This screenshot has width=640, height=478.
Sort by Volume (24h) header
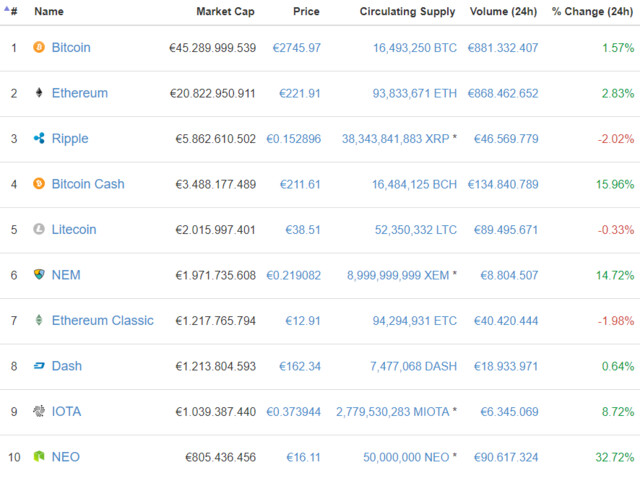pyautogui.click(x=503, y=11)
